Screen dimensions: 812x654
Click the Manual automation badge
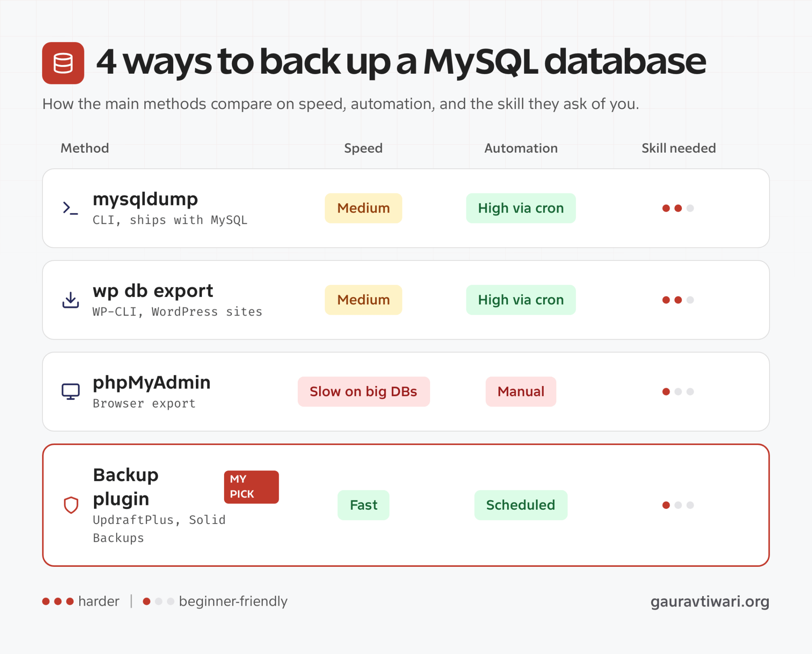[521, 392]
